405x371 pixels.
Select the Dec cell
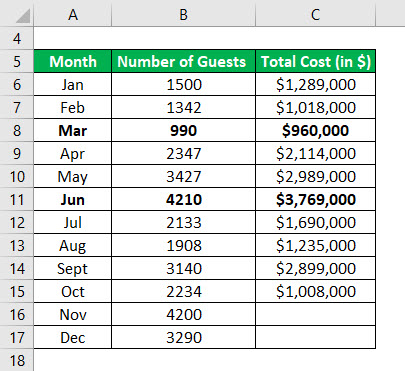73,337
